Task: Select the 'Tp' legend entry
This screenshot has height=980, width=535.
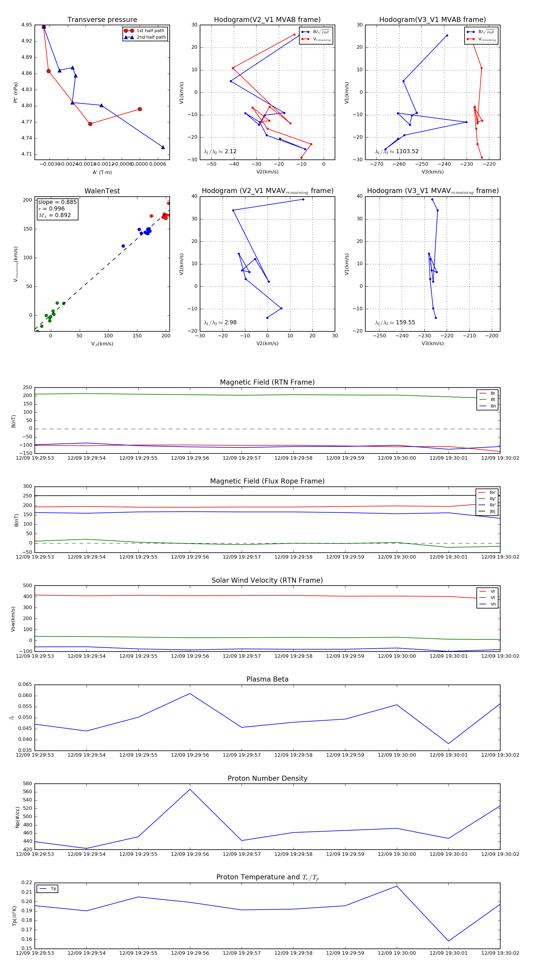Action: point(48,889)
